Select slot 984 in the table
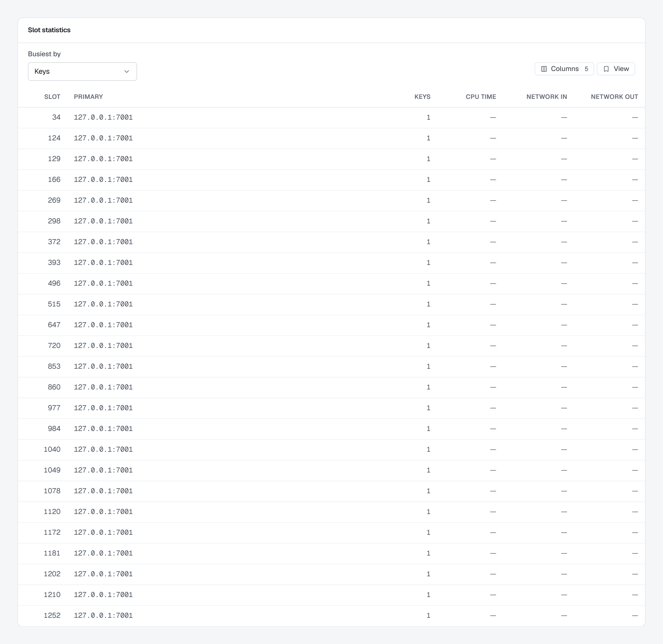The width and height of the screenshot is (663, 644). click(x=331, y=429)
